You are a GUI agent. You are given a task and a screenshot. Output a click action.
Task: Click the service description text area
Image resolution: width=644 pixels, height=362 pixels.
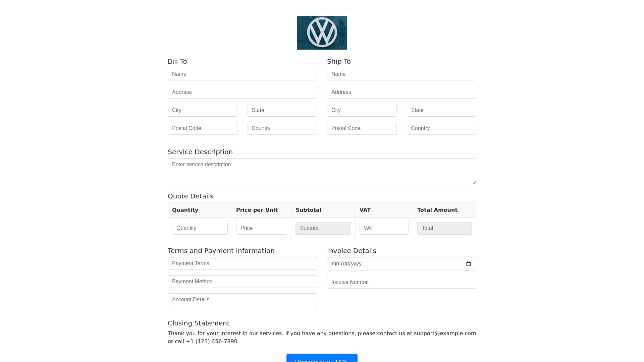[x=322, y=171]
